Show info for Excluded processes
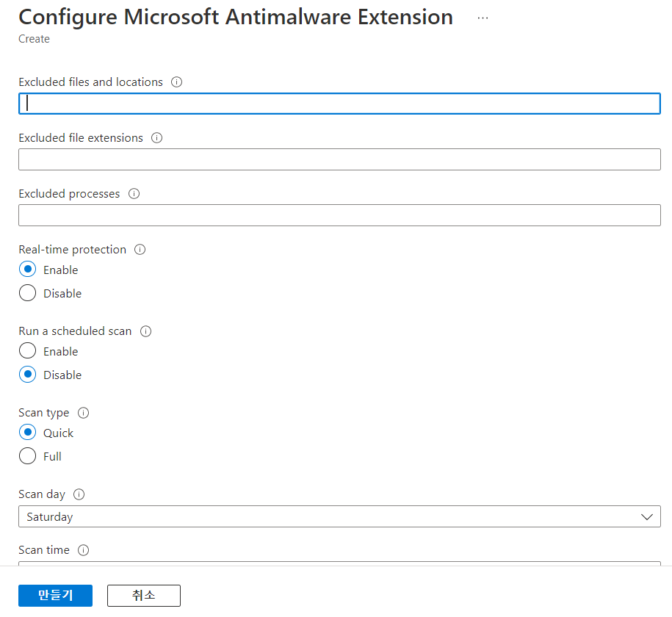Viewport: 672px width, 617px height. pyautogui.click(x=134, y=193)
